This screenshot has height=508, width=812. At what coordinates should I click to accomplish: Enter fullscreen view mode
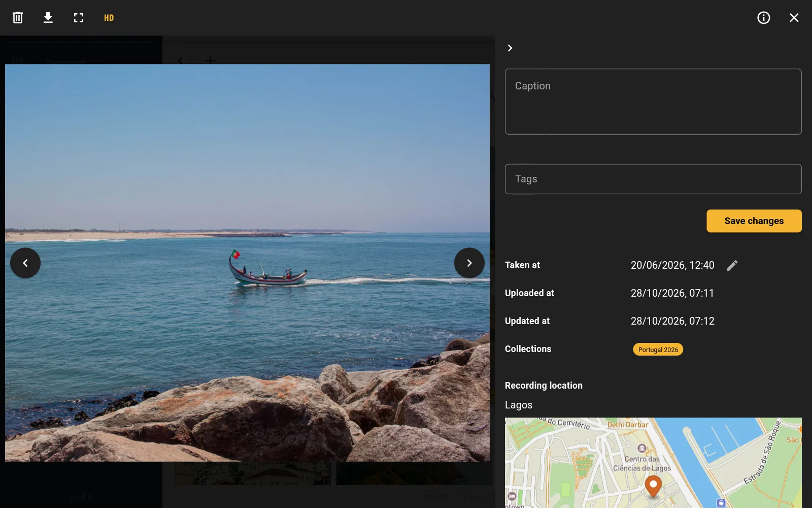[x=79, y=18]
